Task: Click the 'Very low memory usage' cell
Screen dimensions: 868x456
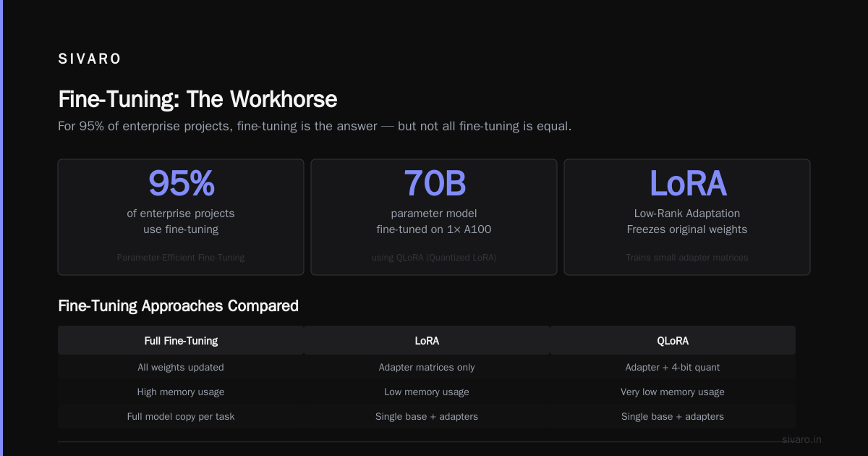Action: 673,392
